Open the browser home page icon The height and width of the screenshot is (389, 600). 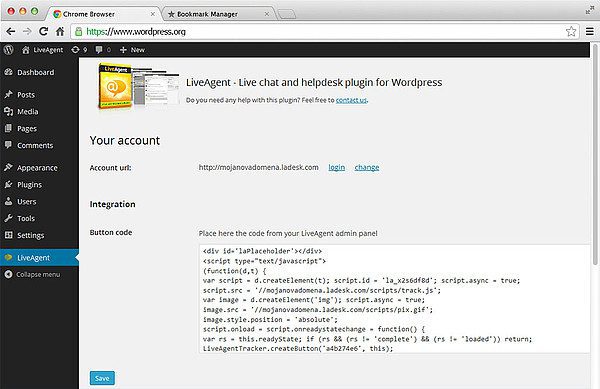click(x=60, y=31)
